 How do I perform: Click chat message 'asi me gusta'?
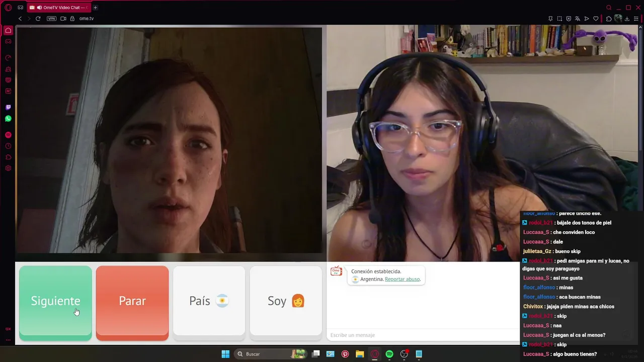tap(567, 278)
